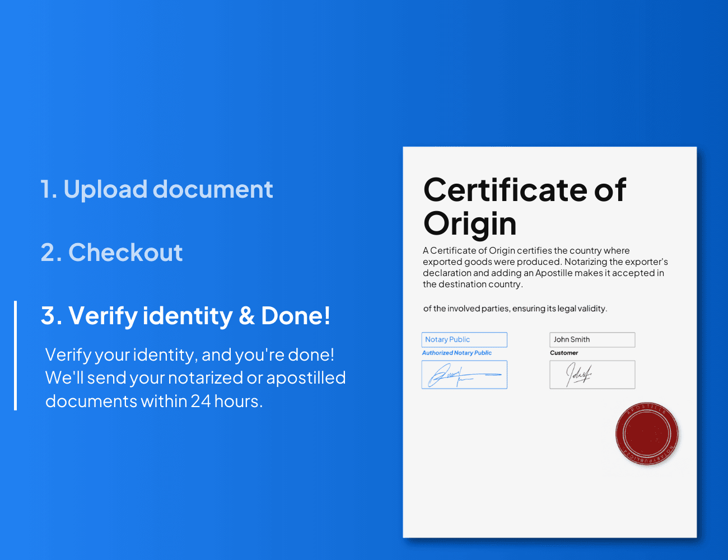Click the blue notary signature box
Screen dimensions: 728x560
point(464,375)
